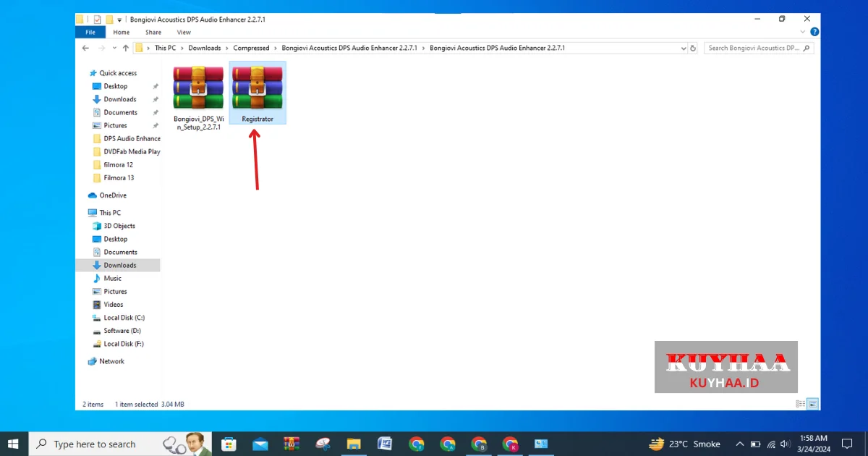Screen dimensions: 868x456
Task: Expand the address bar history dropdown
Action: pyautogui.click(x=684, y=48)
